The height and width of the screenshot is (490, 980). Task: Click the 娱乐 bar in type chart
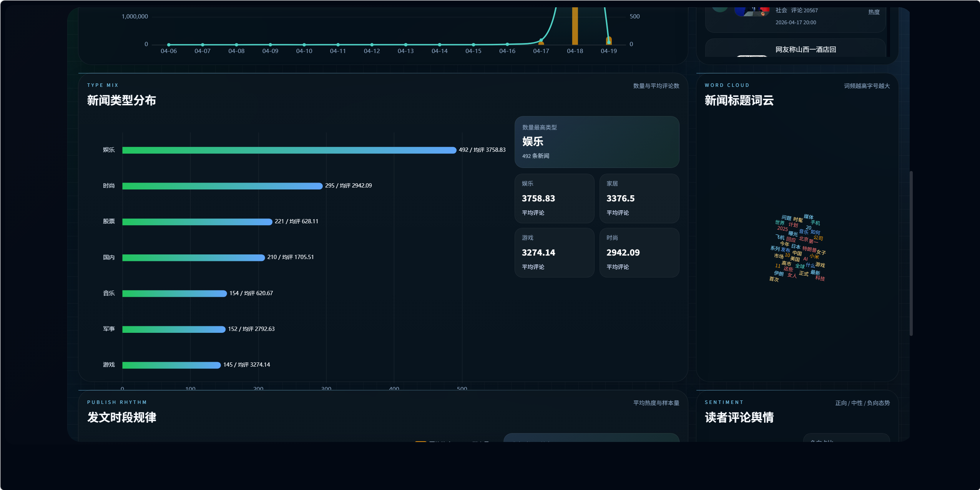289,150
